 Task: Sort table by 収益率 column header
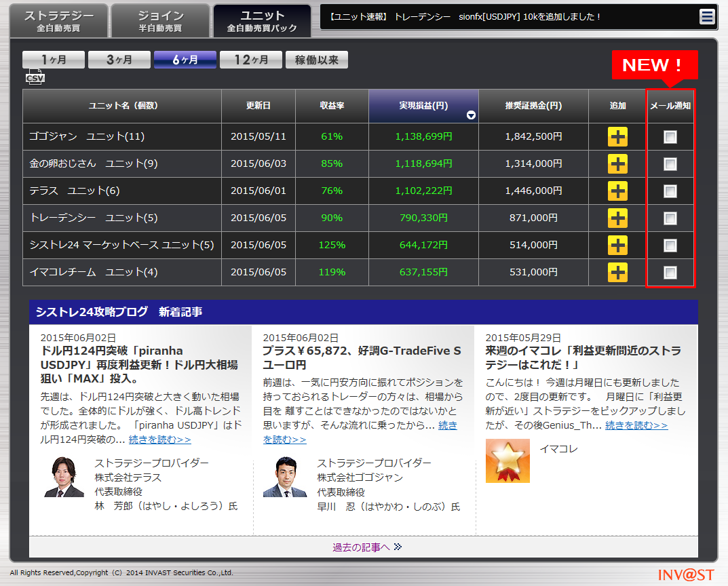(x=332, y=106)
